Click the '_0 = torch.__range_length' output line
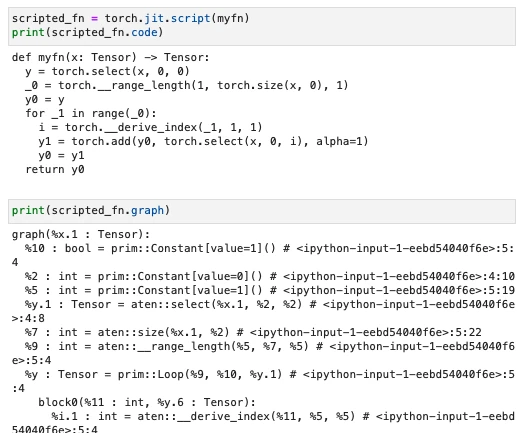The width and height of the screenshot is (527, 433). click(187, 85)
